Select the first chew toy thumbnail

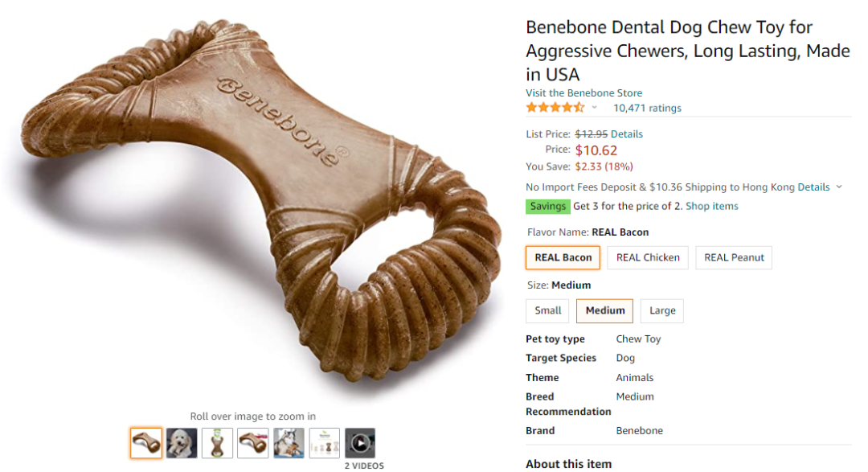[x=146, y=443]
